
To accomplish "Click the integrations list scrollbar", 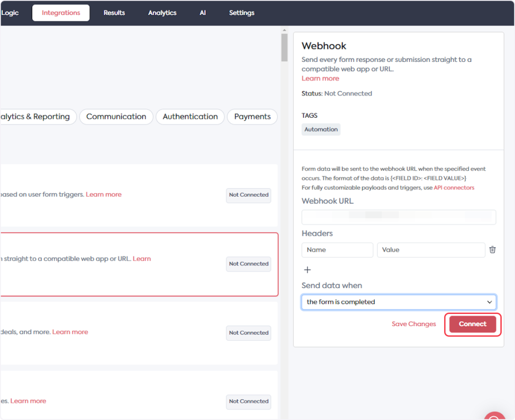I will [x=284, y=48].
